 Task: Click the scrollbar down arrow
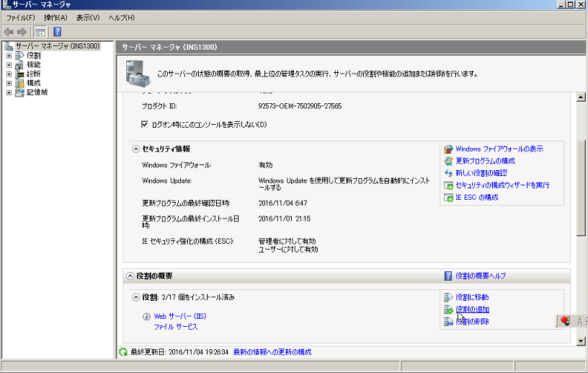(581, 341)
